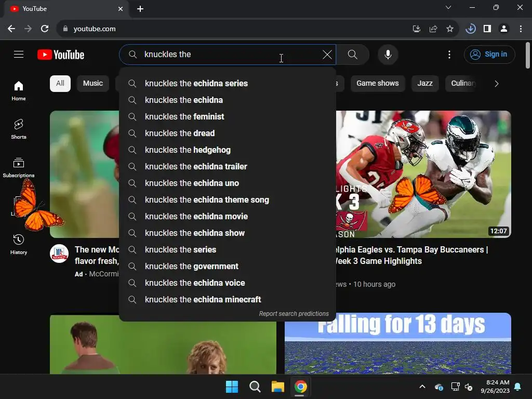This screenshot has width=532, height=399.
Task: Open Eagles vs. Tampa Bay Buccaneers title
Action: tap(410, 256)
